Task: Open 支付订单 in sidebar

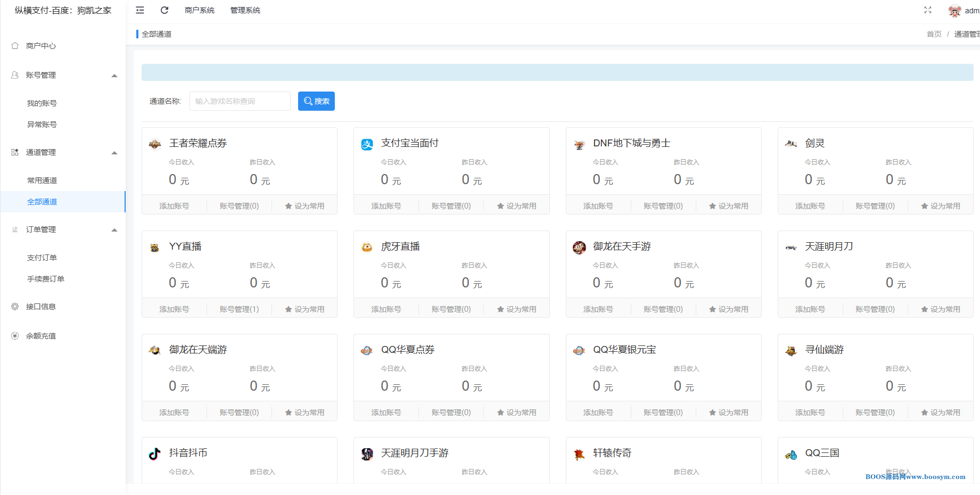Action: tap(42, 258)
